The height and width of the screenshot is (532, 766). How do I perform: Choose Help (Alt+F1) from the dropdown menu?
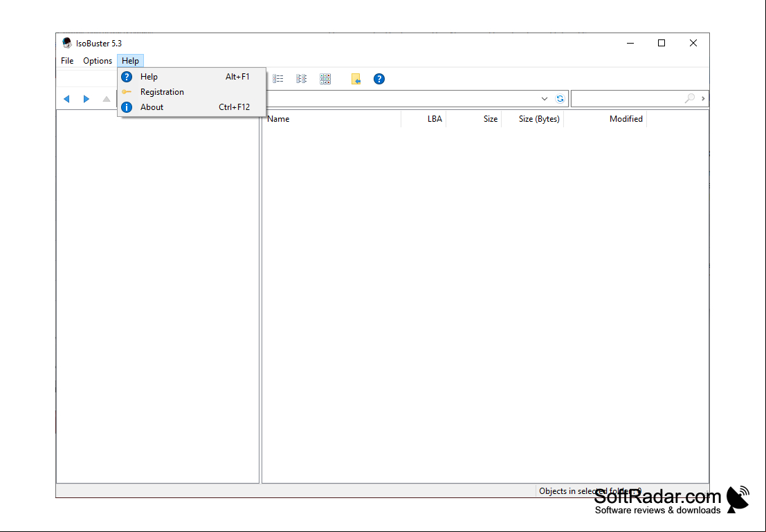[x=192, y=77]
